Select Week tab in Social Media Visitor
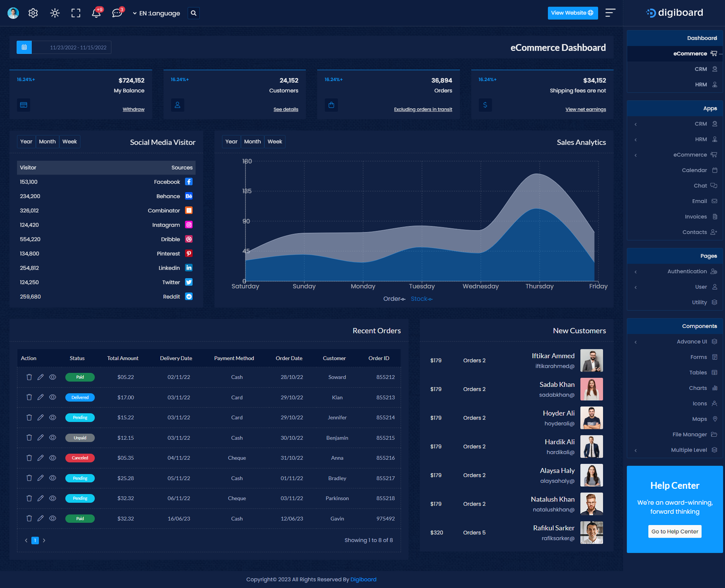The image size is (725, 588). (x=69, y=142)
